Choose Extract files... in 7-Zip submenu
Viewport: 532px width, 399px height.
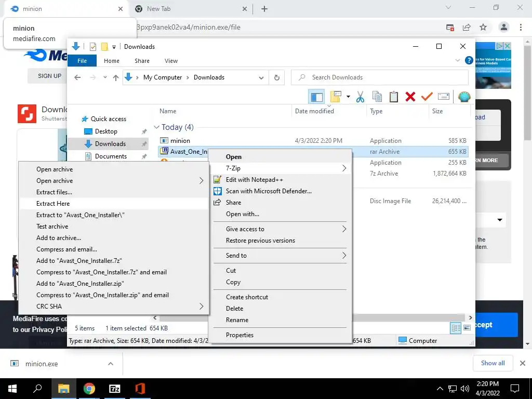(x=114, y=192)
